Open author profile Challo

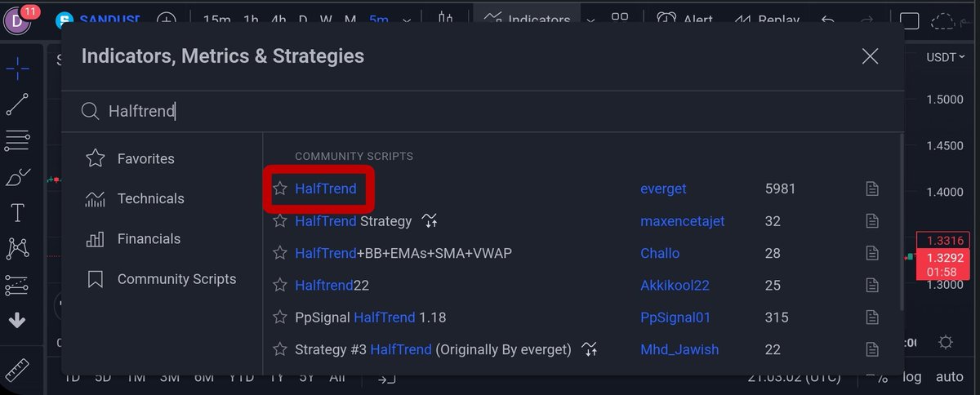tap(660, 253)
